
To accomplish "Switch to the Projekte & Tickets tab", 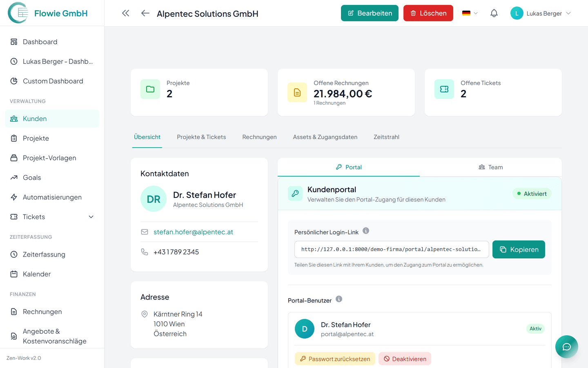I will point(201,137).
